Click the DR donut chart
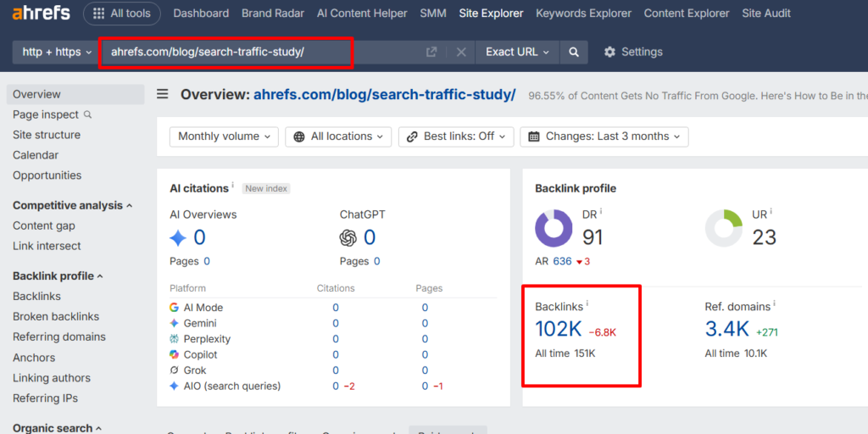 (554, 228)
